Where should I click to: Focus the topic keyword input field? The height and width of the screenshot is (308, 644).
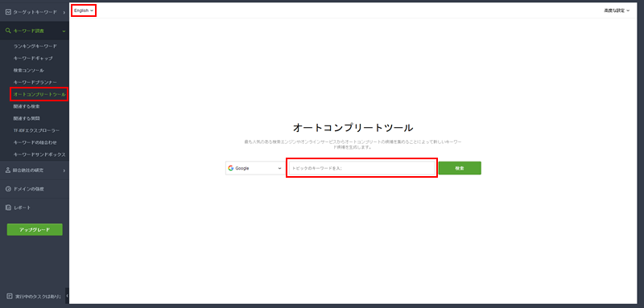tap(361, 168)
